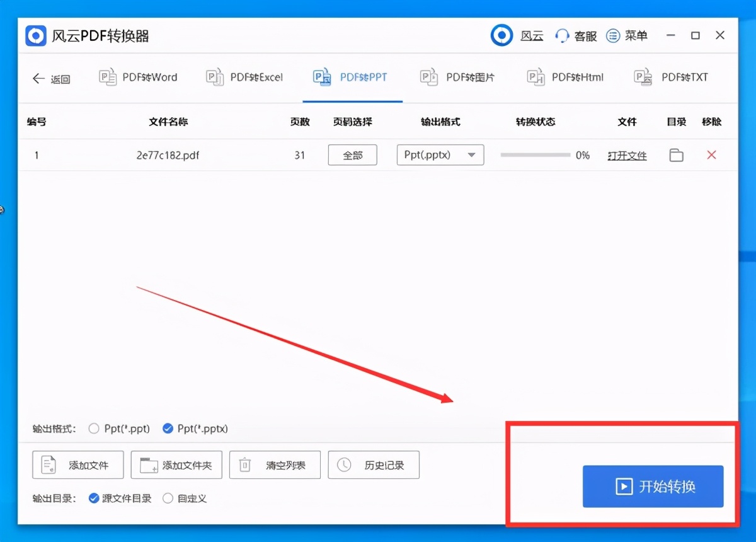Screen dimensions: 756x542
Task: Click the 风云 logo in the title bar
Action: click(501, 35)
